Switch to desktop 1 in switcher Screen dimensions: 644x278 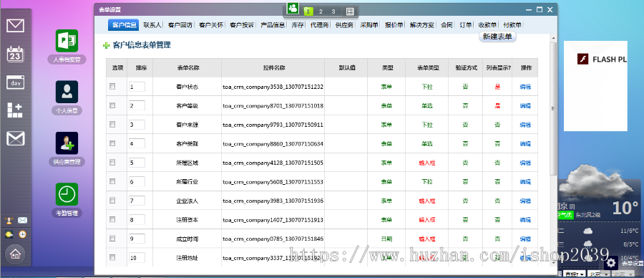tap(308, 11)
